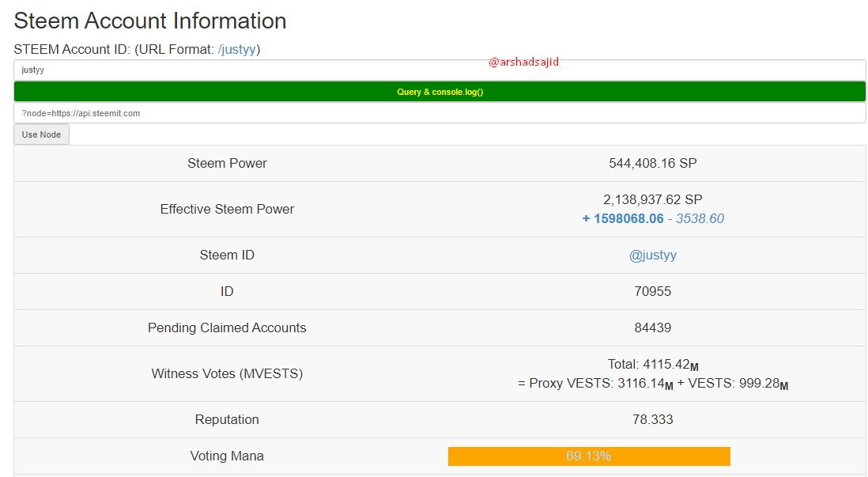868x477 pixels.
Task: Select the Proxy VESTS: 3116.14M text
Action: pos(601,384)
